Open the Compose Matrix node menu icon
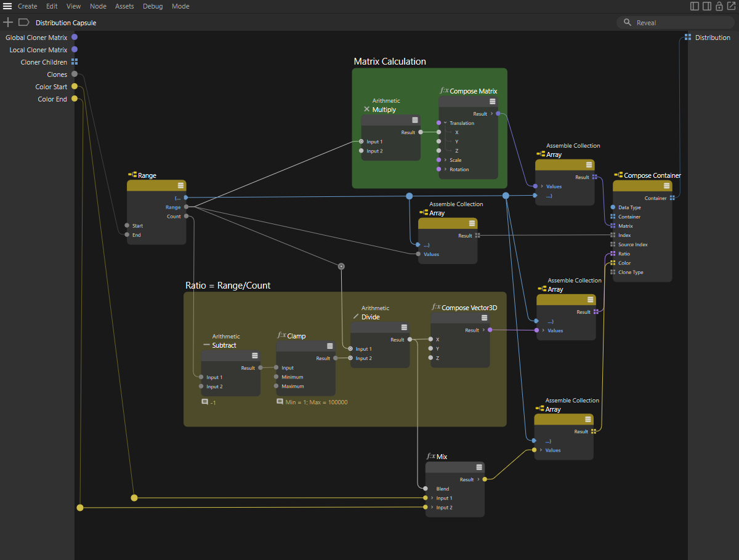Image resolution: width=739 pixels, height=560 pixels. point(492,101)
